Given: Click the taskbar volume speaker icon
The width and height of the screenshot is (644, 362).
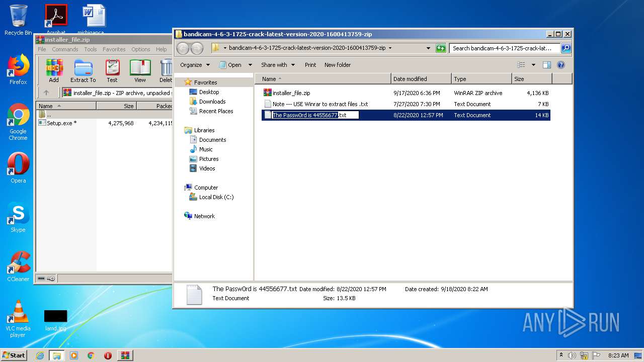Looking at the screenshot, I should (572, 355).
